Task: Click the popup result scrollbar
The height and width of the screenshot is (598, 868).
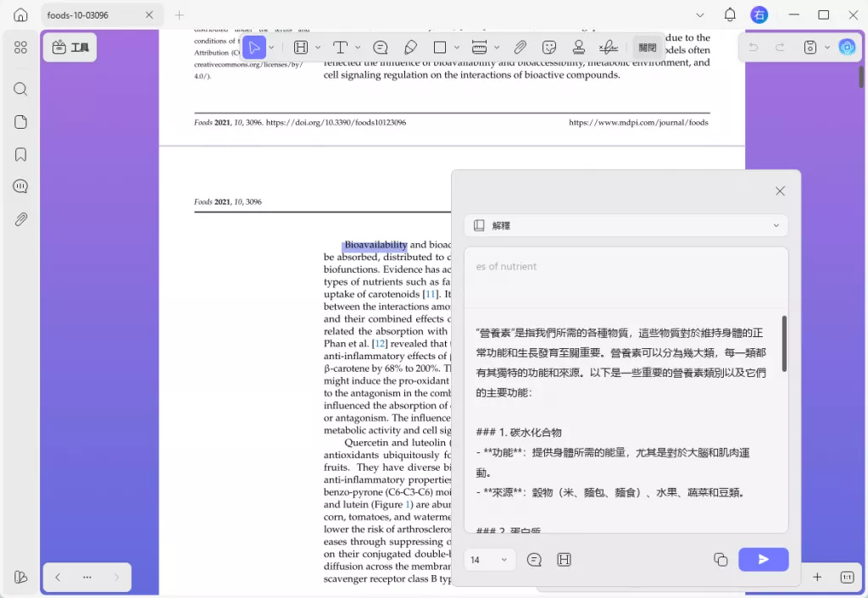Action: pyautogui.click(x=784, y=343)
